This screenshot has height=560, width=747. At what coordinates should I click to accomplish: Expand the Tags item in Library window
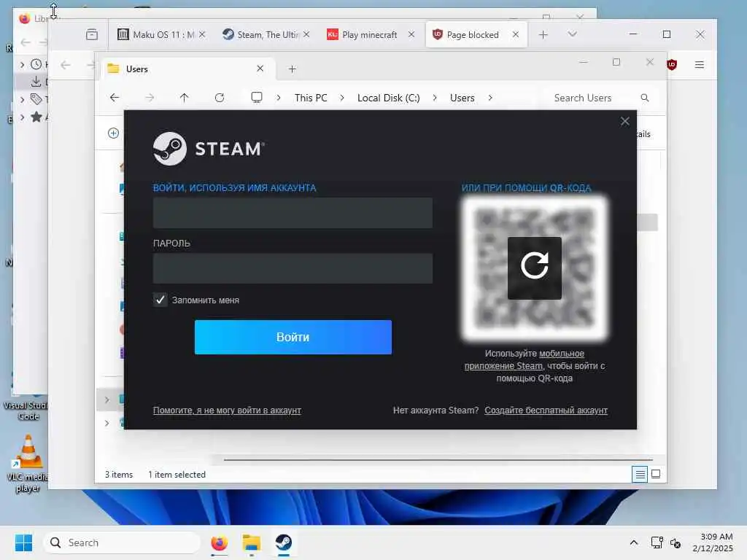22,99
